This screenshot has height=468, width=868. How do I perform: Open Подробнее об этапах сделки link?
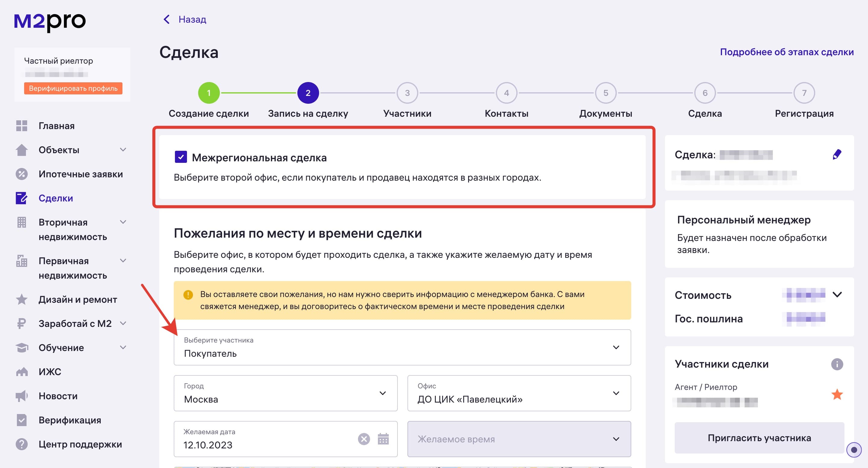[x=787, y=52]
